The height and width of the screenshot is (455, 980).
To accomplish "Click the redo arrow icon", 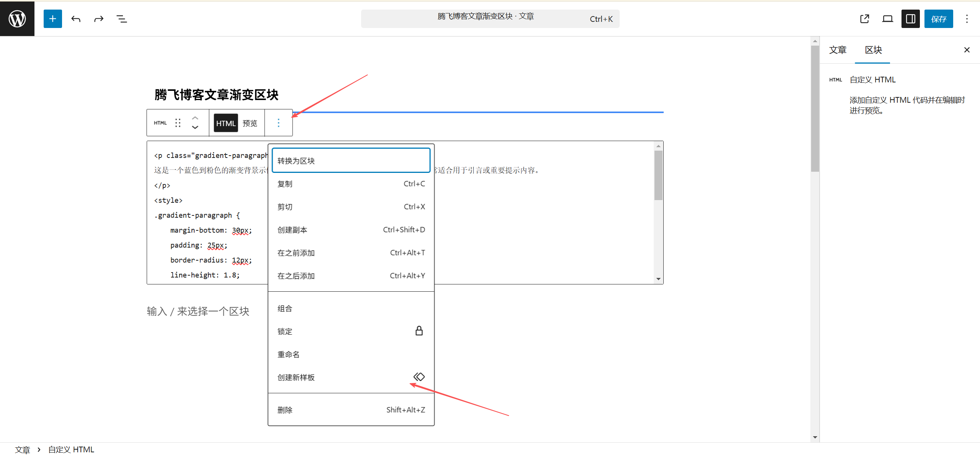I will click(x=98, y=18).
